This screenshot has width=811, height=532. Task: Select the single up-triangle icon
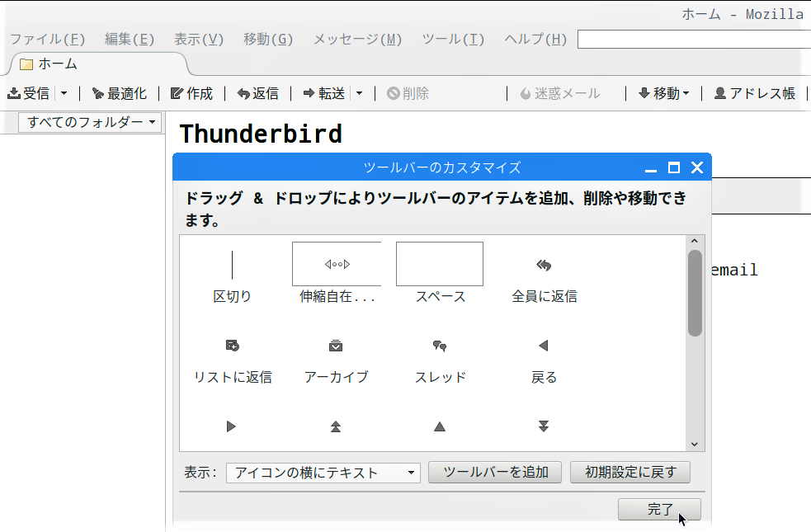click(x=440, y=426)
